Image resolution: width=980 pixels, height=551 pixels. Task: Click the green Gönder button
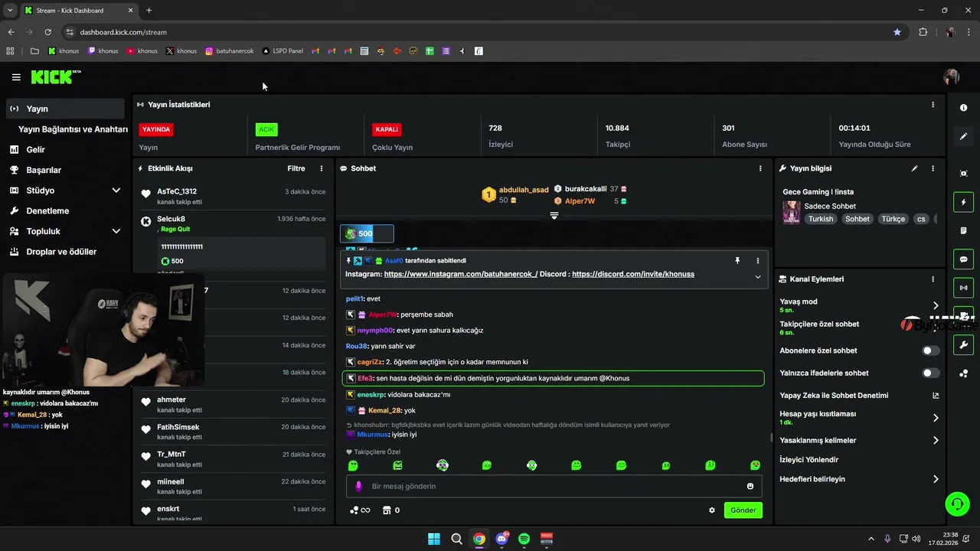coord(743,510)
